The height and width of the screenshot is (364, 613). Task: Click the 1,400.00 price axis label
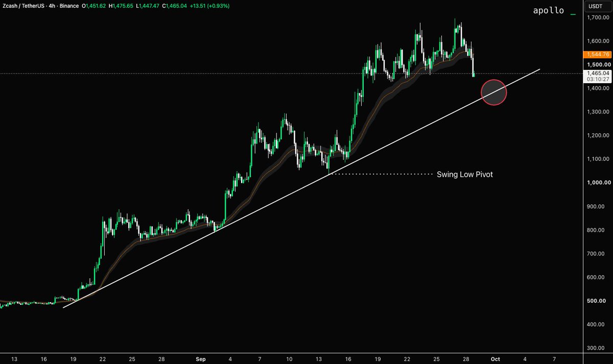598,88
